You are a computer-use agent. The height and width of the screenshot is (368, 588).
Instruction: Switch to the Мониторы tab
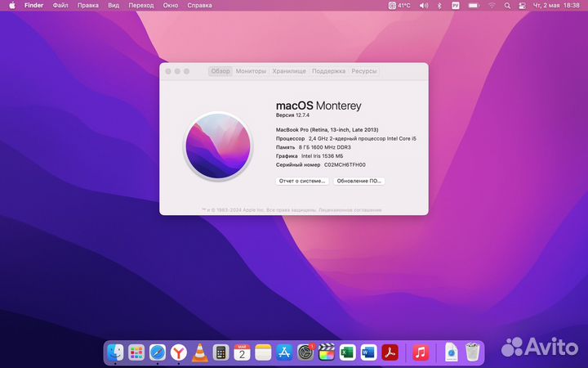click(251, 71)
